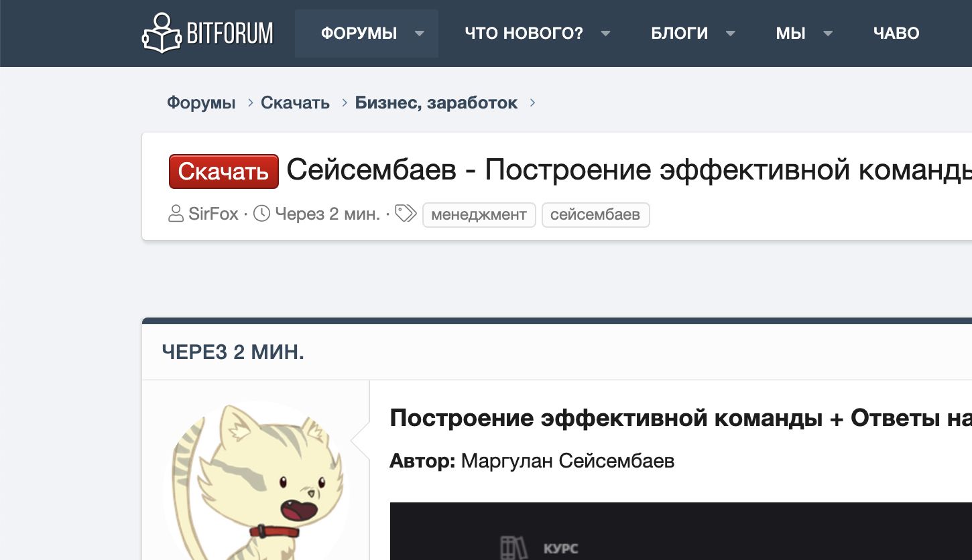Open the ЧТО НОВОГО? menu item
Screen dimensions: 972x560
tap(524, 33)
